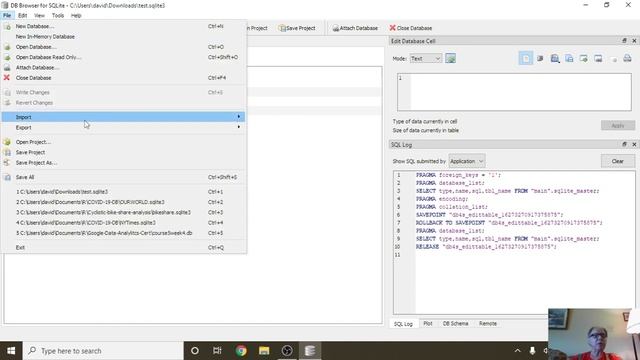Screen dimensions: 640x360
Task: Open File Explorer from taskbar
Action: [x=264, y=351]
